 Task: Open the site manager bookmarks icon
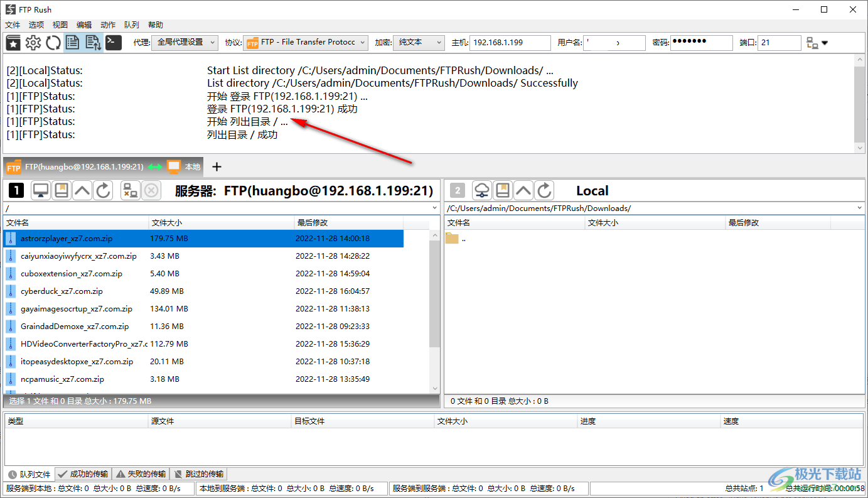coord(13,42)
